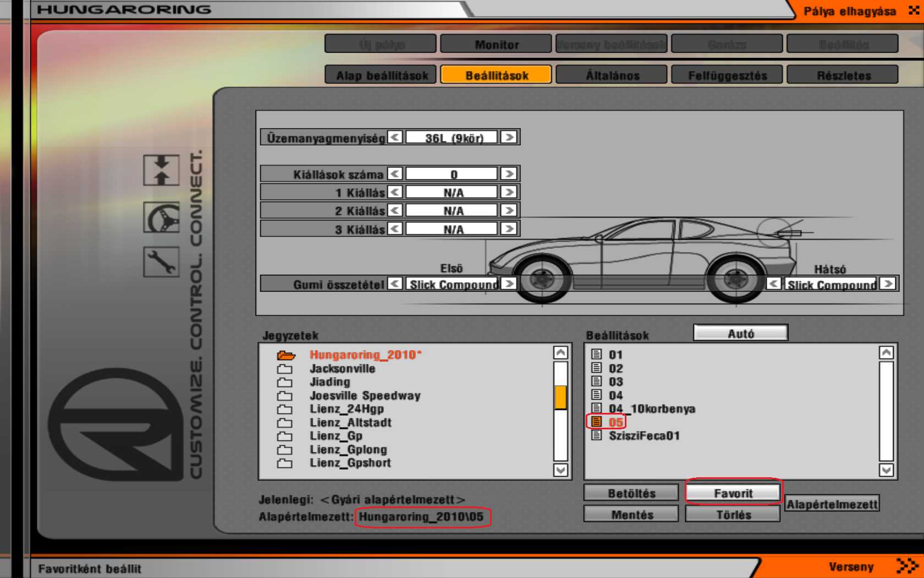The height and width of the screenshot is (578, 924).
Task: Click the Mentés save button
Action: [631, 514]
